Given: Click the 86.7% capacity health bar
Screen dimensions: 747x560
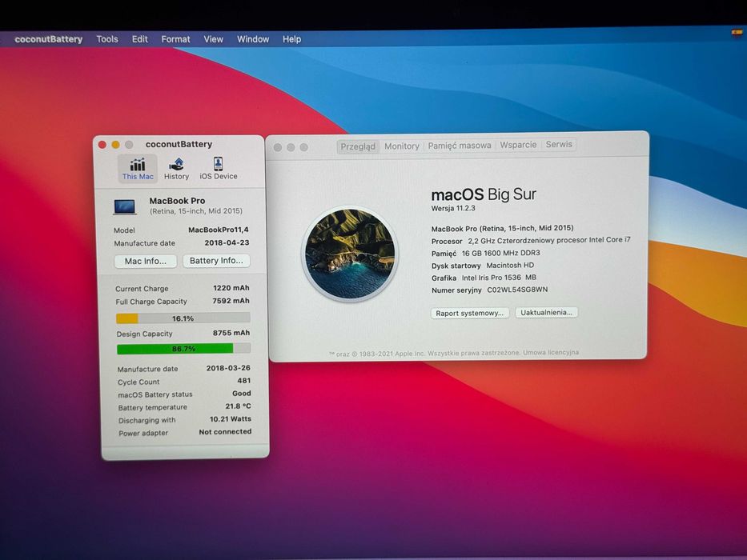Looking at the screenshot, I should pos(183,349).
